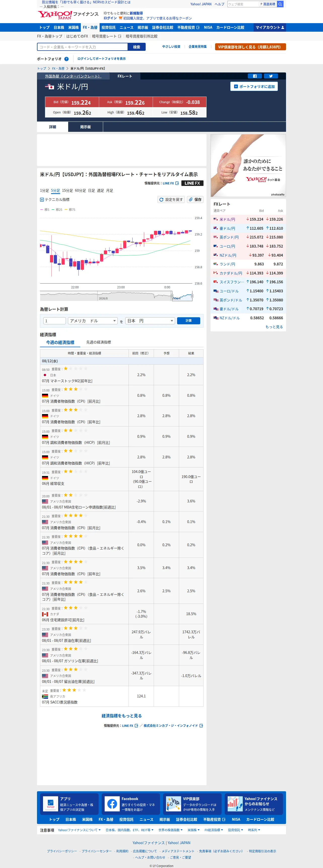Click the flag icon beside ランド/円
The height and width of the screenshot is (868, 323).
pos(216,264)
